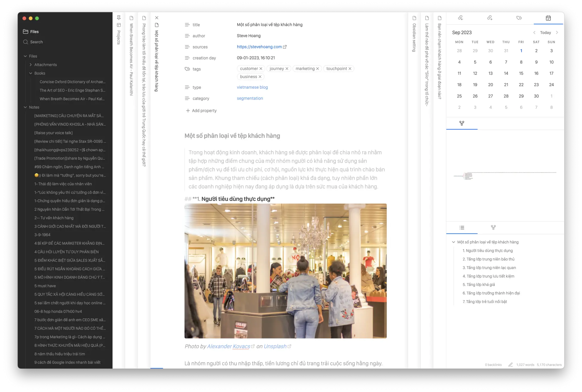This screenshot has height=392, width=582.
Task: Remove the touchpoint tag
Action: [350, 69]
